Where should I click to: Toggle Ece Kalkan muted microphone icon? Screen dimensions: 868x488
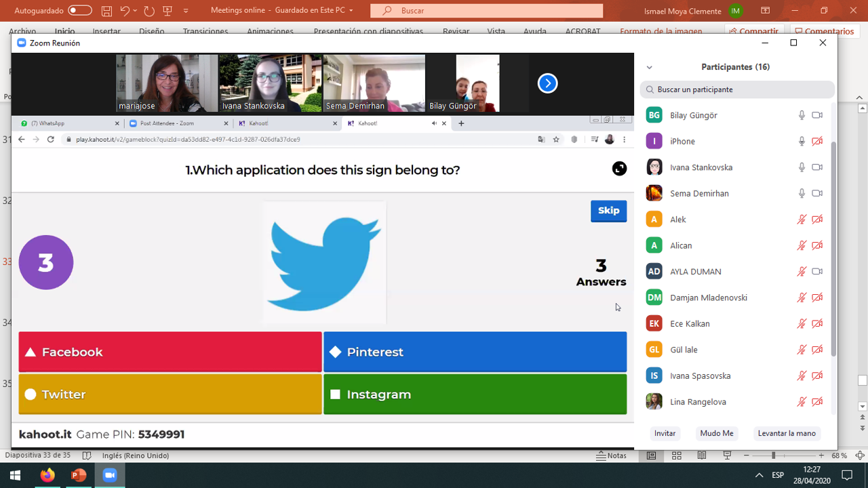(802, 323)
